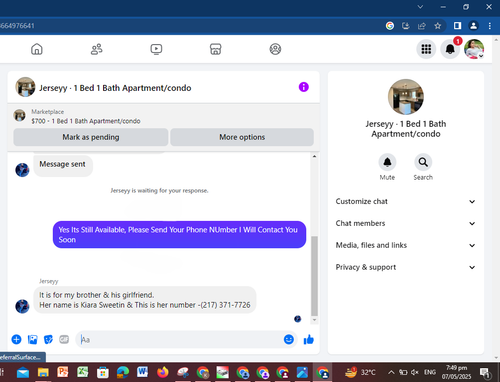Expand the Customize chat section
Image resolution: width=500 pixels, height=382 pixels.
[x=405, y=201]
